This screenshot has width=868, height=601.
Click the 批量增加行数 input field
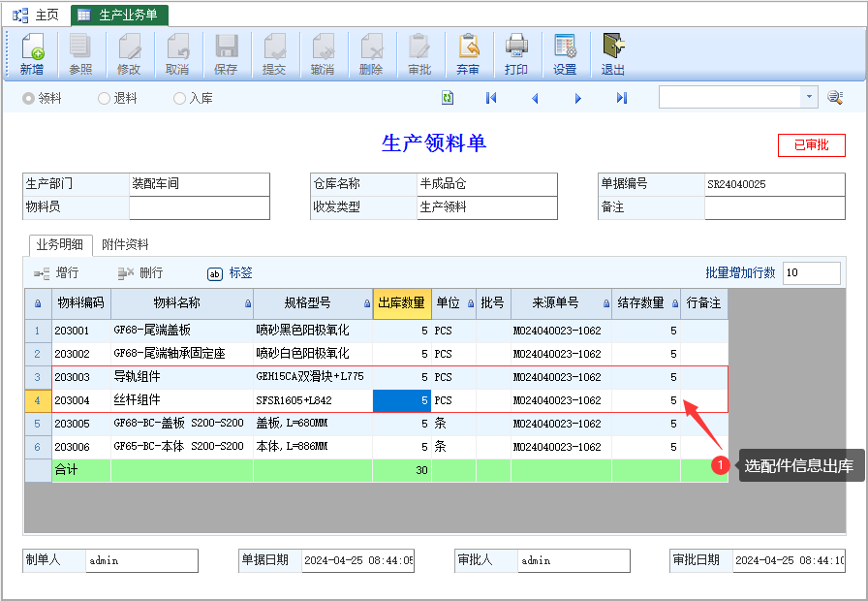pos(810,273)
